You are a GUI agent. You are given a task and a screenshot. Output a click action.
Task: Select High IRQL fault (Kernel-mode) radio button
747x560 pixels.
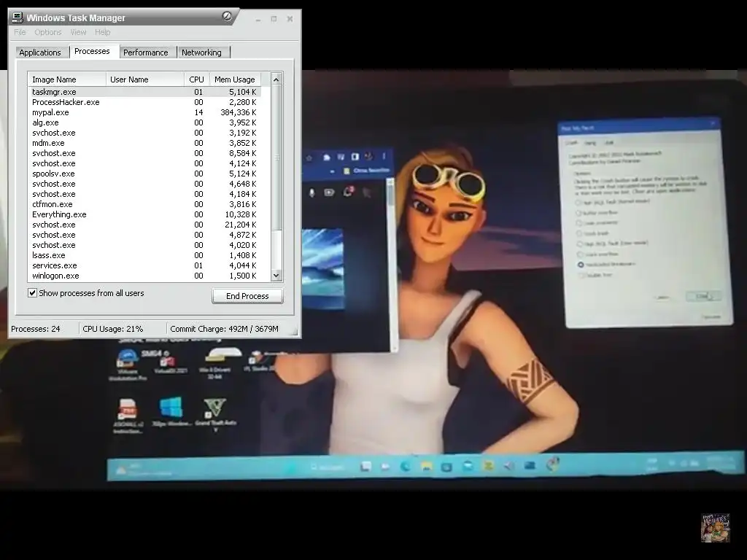click(x=578, y=203)
